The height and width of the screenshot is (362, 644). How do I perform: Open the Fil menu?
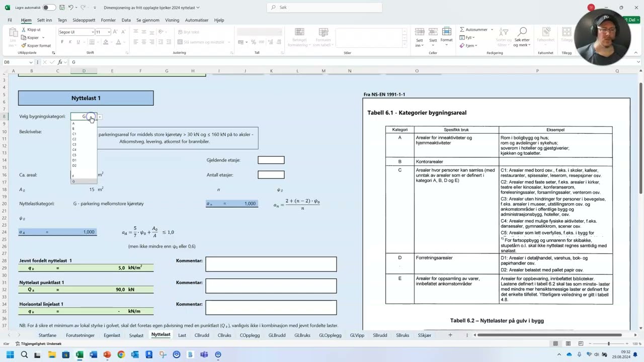pos(10,20)
